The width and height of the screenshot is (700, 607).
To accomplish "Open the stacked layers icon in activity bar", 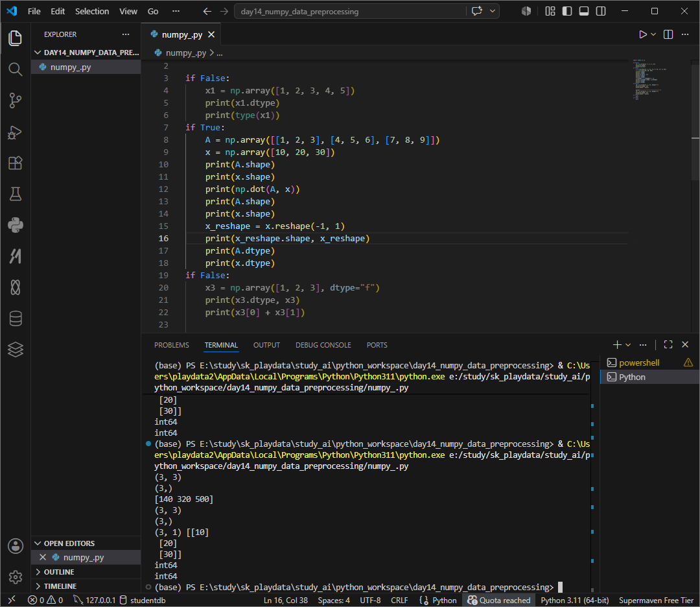I will [x=15, y=350].
